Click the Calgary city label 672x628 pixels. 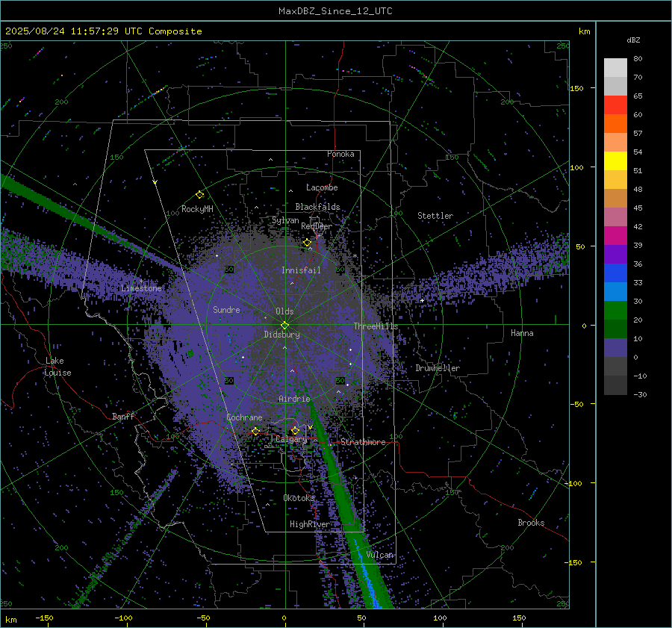click(x=291, y=439)
